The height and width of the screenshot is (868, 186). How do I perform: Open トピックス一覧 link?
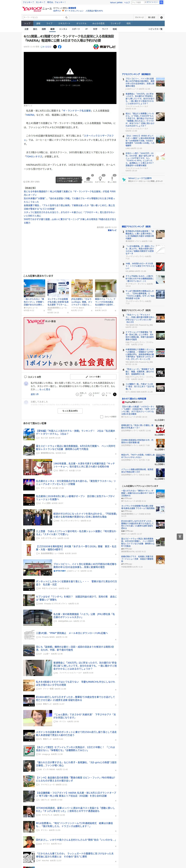155,29
